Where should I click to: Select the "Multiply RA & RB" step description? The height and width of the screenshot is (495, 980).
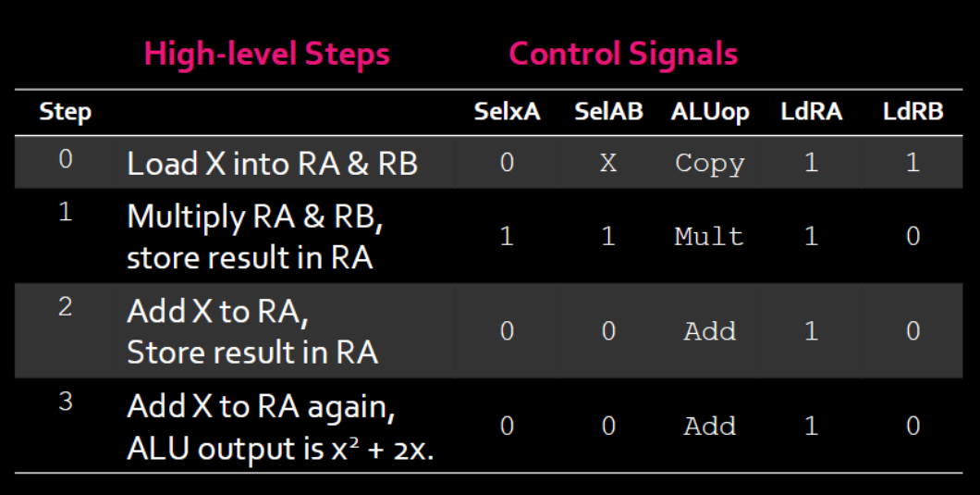pos(254,217)
